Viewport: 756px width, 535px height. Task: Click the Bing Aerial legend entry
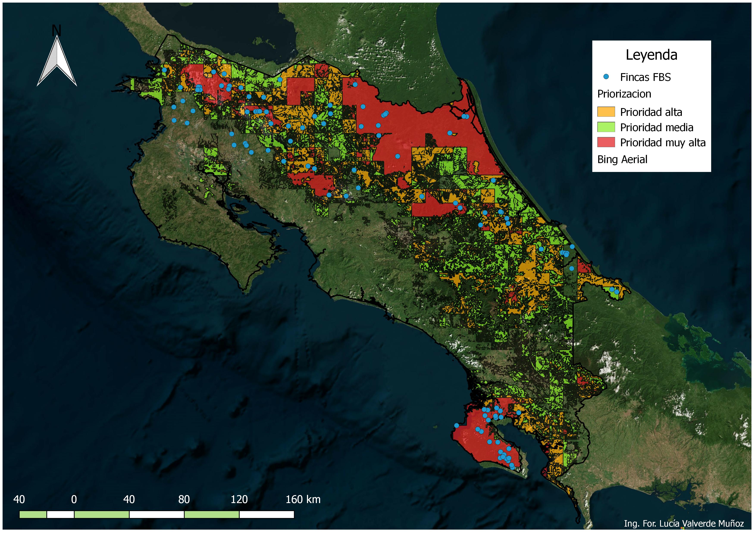[622, 160]
